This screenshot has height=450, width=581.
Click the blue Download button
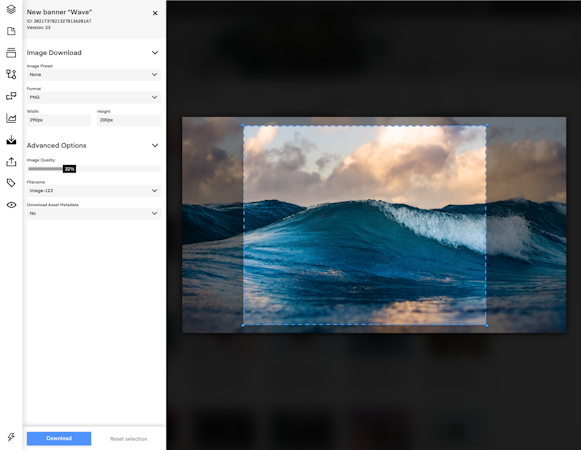tap(59, 438)
